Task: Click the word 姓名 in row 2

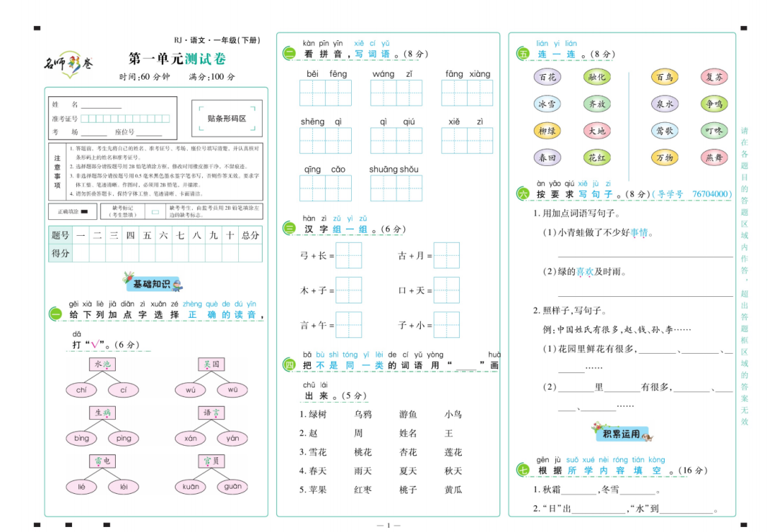Action: 408,433
